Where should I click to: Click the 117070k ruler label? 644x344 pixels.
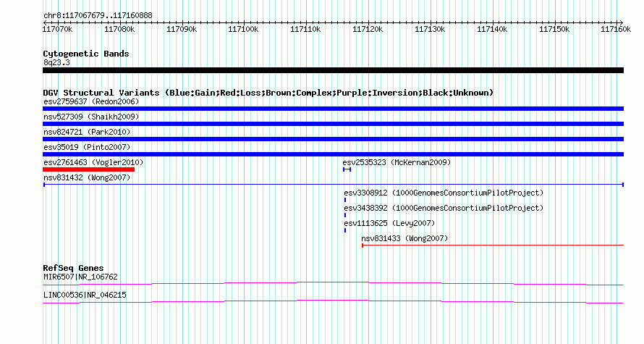click(x=57, y=30)
